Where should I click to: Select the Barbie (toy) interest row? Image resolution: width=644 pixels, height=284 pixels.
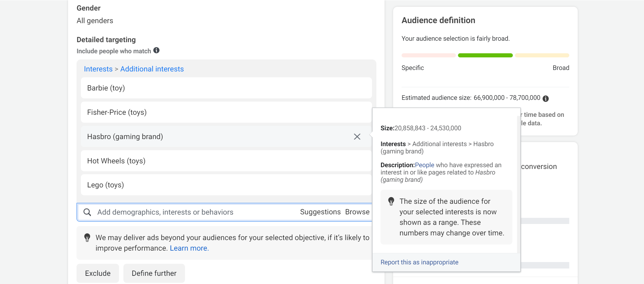[226, 88]
